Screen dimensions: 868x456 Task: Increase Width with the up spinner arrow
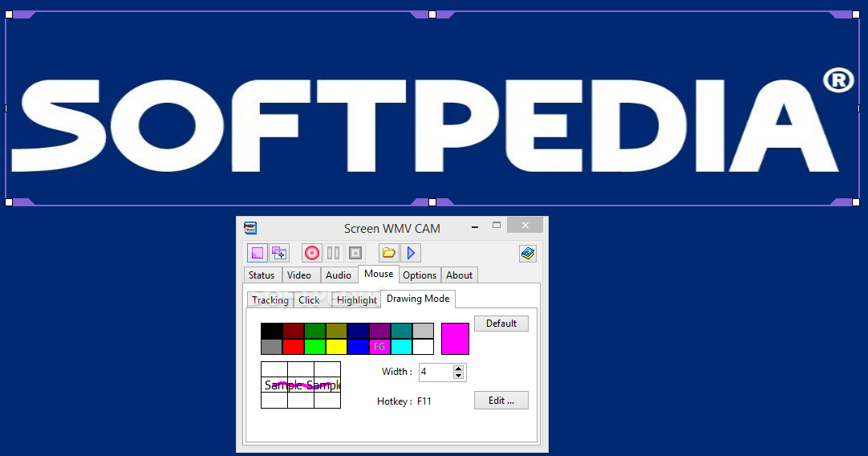pyautogui.click(x=458, y=368)
